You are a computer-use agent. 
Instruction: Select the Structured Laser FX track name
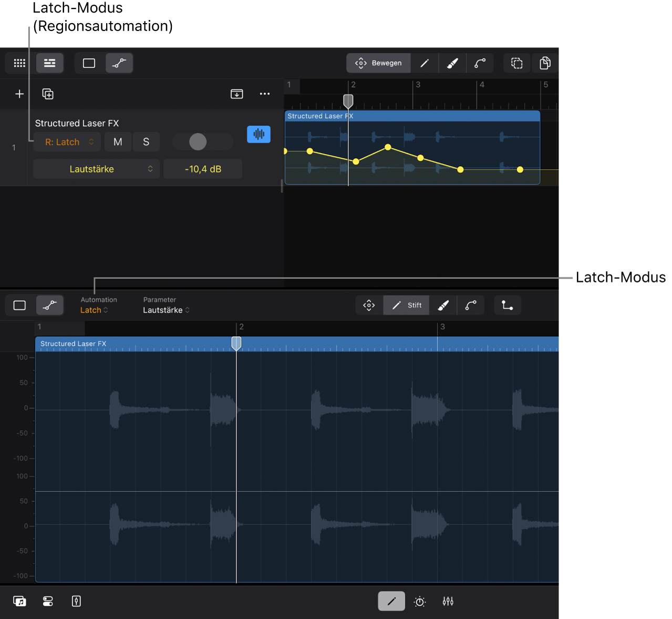(77, 123)
